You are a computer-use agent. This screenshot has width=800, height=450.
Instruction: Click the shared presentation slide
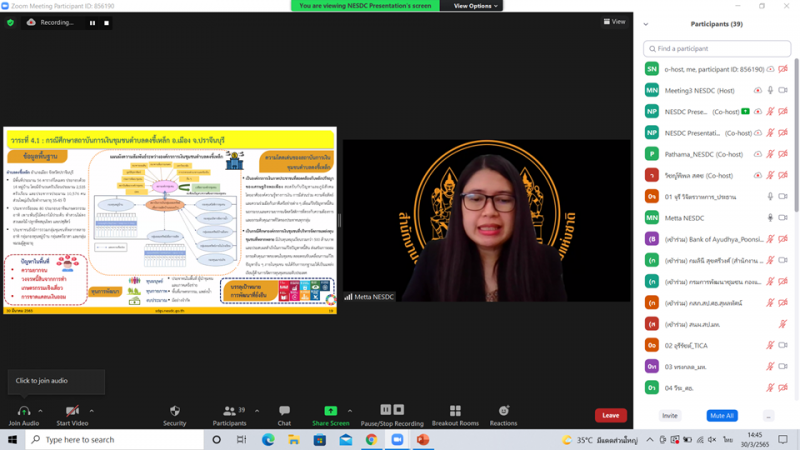pyautogui.click(x=170, y=220)
